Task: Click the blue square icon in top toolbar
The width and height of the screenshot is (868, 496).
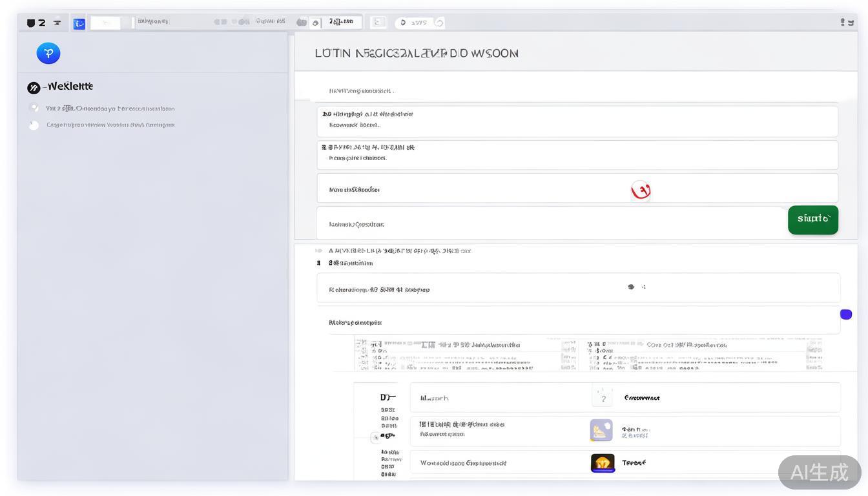Action: click(x=79, y=23)
